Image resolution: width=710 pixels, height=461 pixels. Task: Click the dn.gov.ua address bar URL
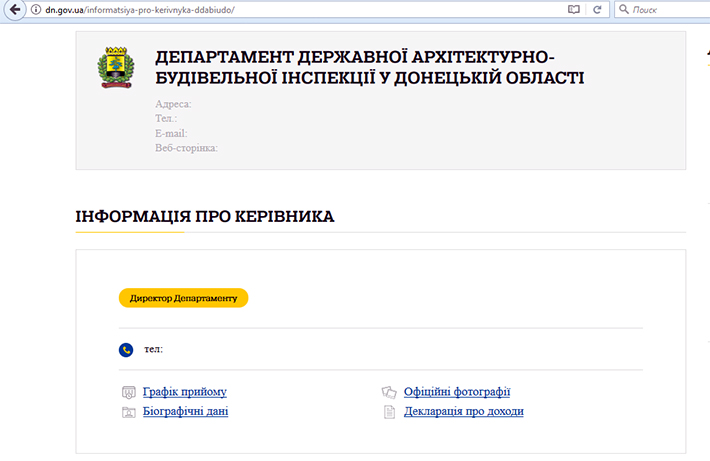(x=140, y=10)
